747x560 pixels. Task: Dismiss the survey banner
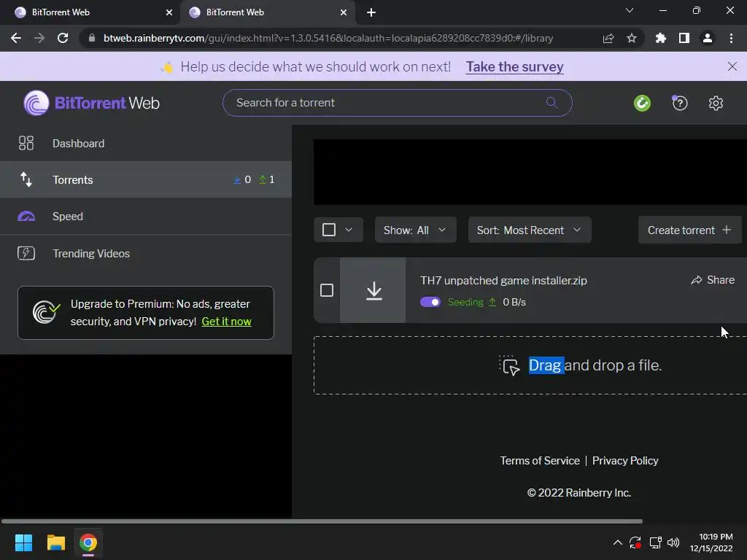732,66
